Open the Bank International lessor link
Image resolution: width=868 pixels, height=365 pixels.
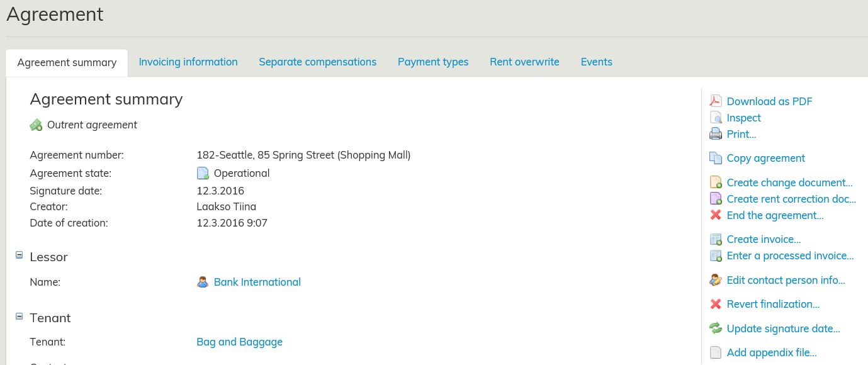point(257,282)
